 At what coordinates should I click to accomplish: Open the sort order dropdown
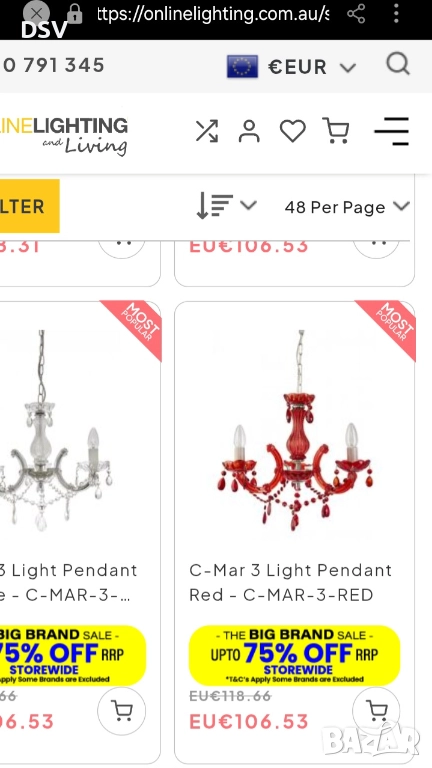tap(226, 206)
